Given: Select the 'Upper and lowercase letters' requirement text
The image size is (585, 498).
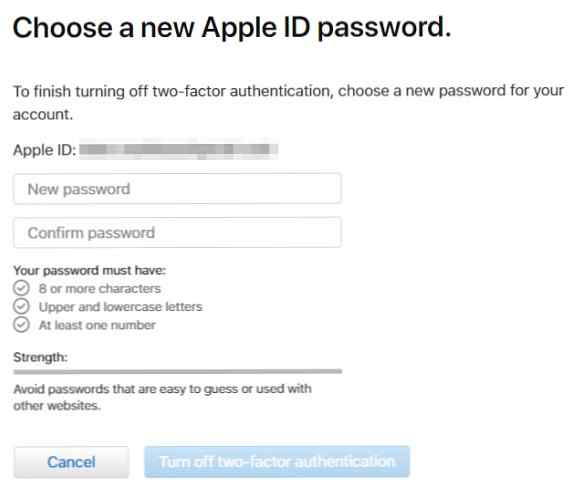Looking at the screenshot, I should pos(121,307).
